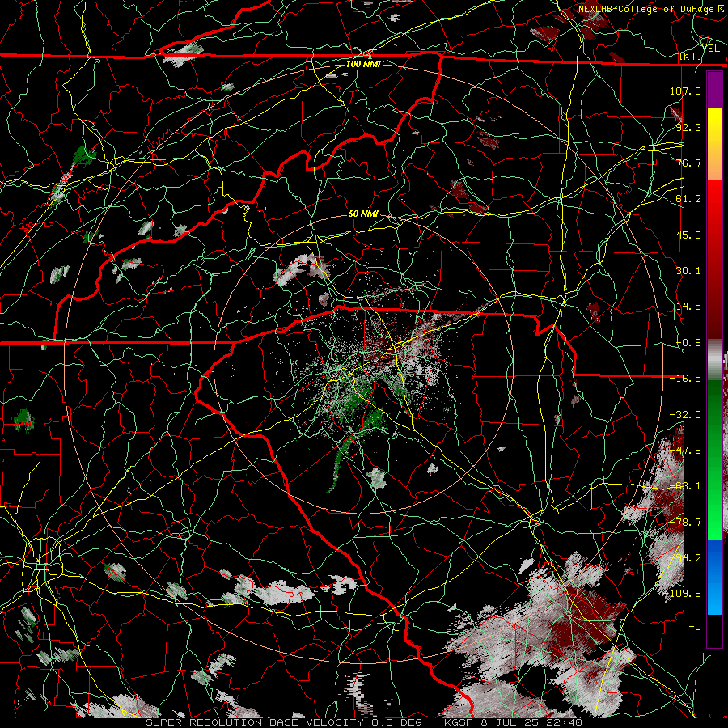Select the 92.3 velocity scale value
This screenshot has height=728, width=728.
click(x=688, y=127)
